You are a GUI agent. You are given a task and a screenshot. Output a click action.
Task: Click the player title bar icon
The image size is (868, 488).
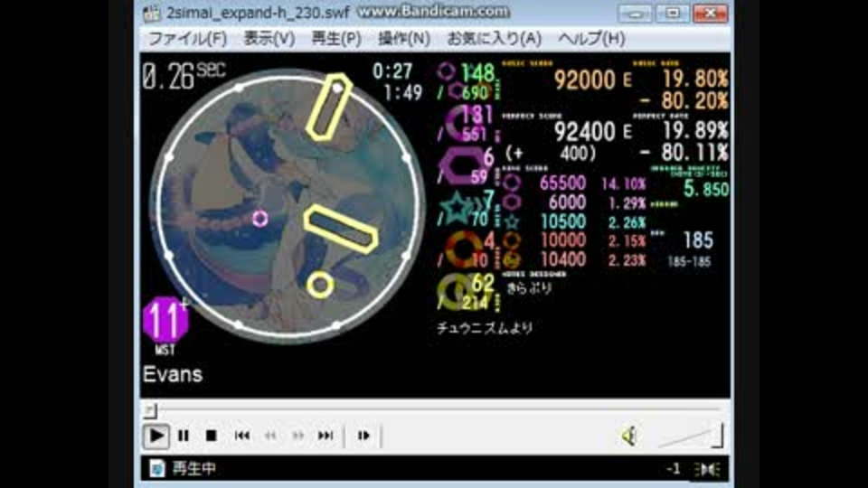(x=152, y=14)
